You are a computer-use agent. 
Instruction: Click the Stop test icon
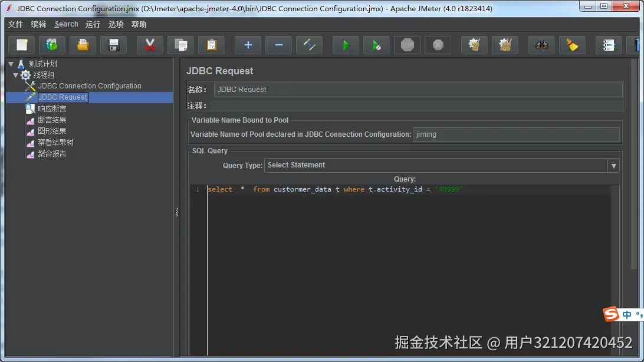click(407, 45)
